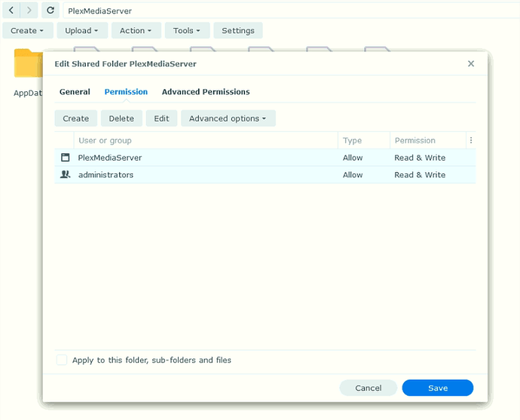The image size is (520, 420).
Task: Enable Apply to this folder, sub-folders and files
Action: click(x=62, y=360)
